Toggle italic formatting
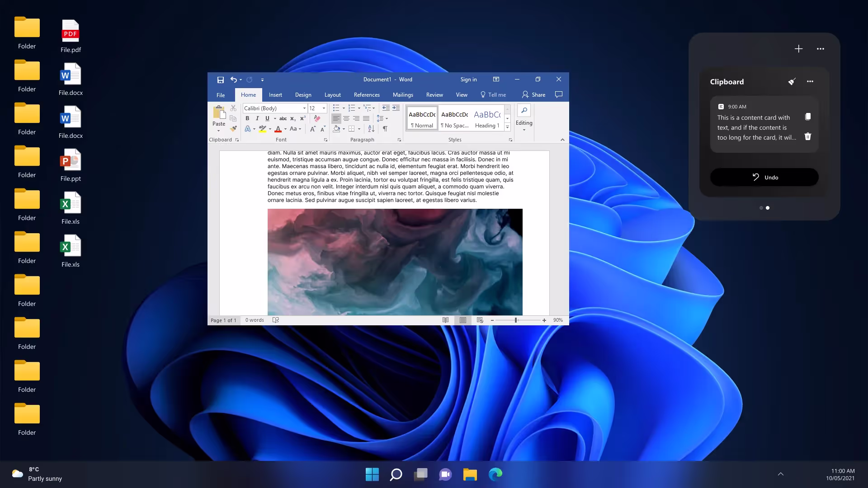 pos(257,118)
